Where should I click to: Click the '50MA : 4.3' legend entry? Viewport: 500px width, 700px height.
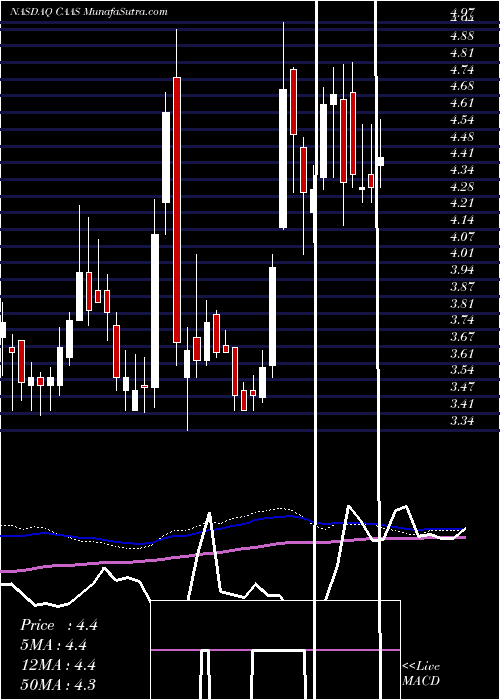[x=58, y=684]
